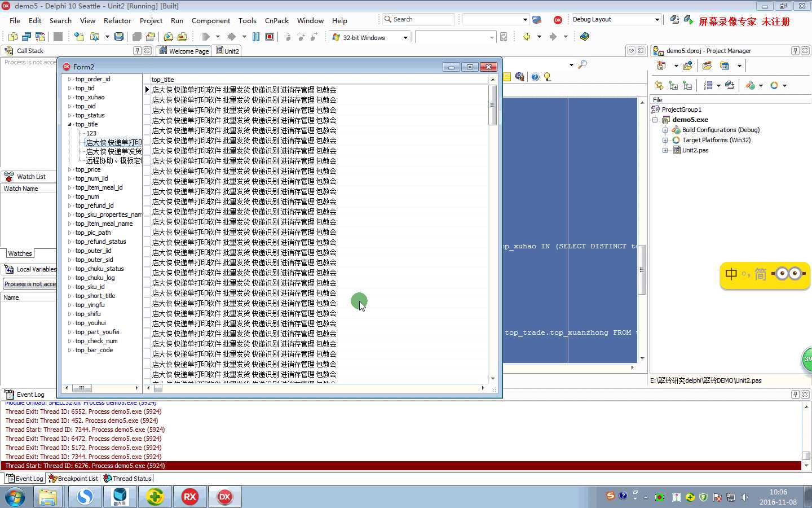The width and height of the screenshot is (812, 508).
Task: Open the 32-bit Windows platform dropdown
Action: tap(405, 38)
